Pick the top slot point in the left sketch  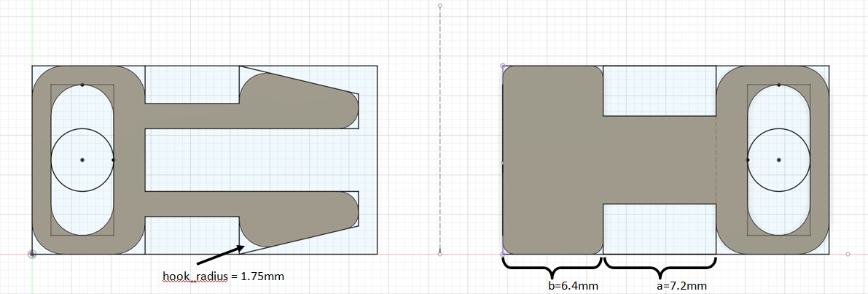(82, 85)
